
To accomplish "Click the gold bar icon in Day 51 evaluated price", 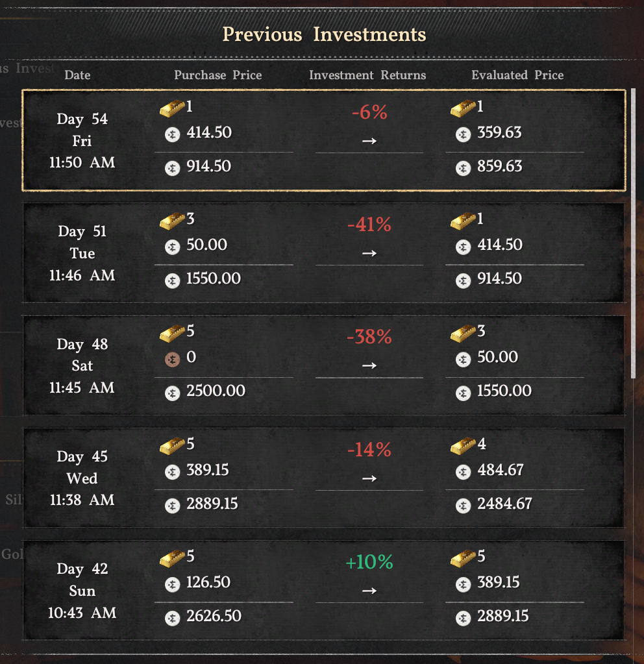I will click(462, 221).
